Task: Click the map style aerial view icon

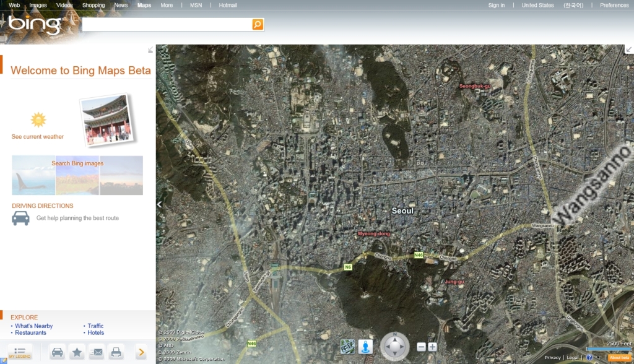Action: coord(347,347)
